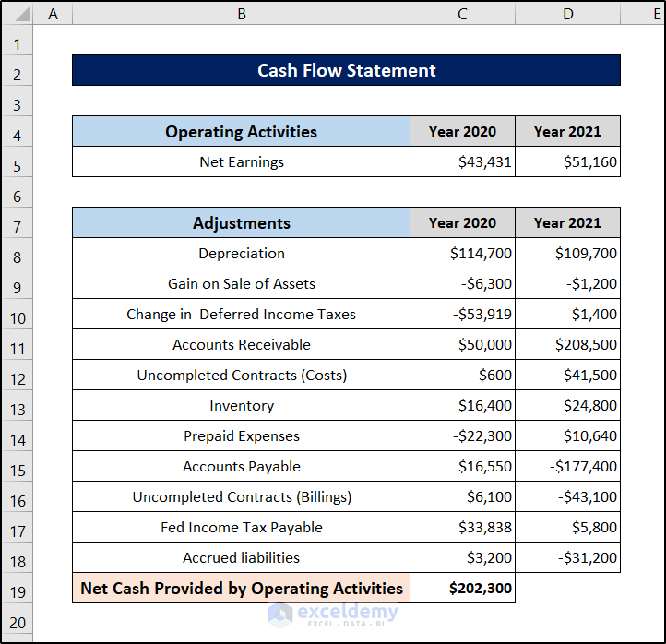Select the -$22,300 cell
Screen dimensions: 666x644
coord(462,435)
